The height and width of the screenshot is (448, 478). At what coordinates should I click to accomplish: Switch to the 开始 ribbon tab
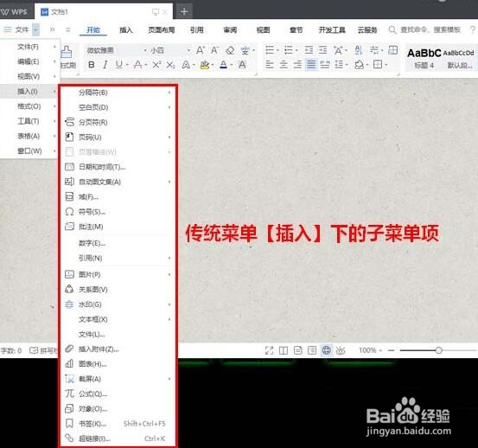(93, 30)
